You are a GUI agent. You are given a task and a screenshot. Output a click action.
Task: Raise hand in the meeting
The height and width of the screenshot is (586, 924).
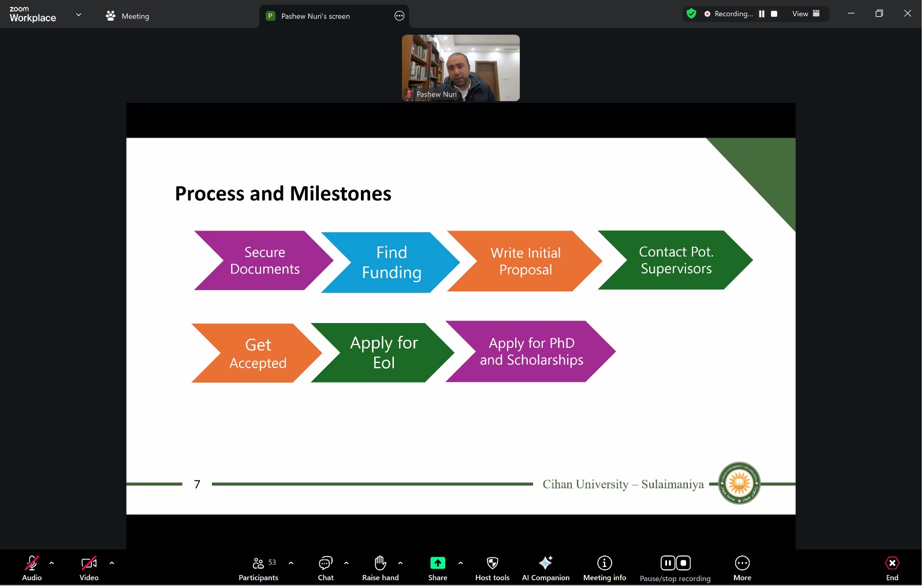[380, 568]
